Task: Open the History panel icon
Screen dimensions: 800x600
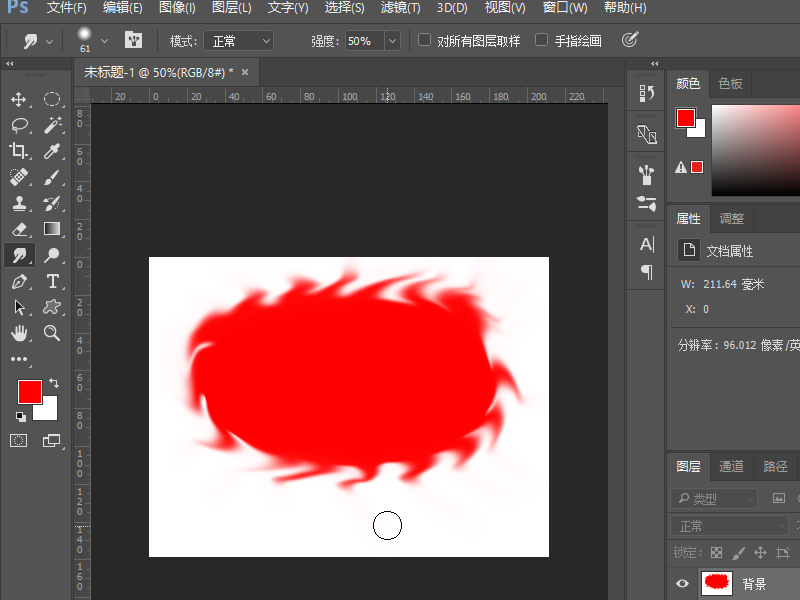Action: point(646,93)
